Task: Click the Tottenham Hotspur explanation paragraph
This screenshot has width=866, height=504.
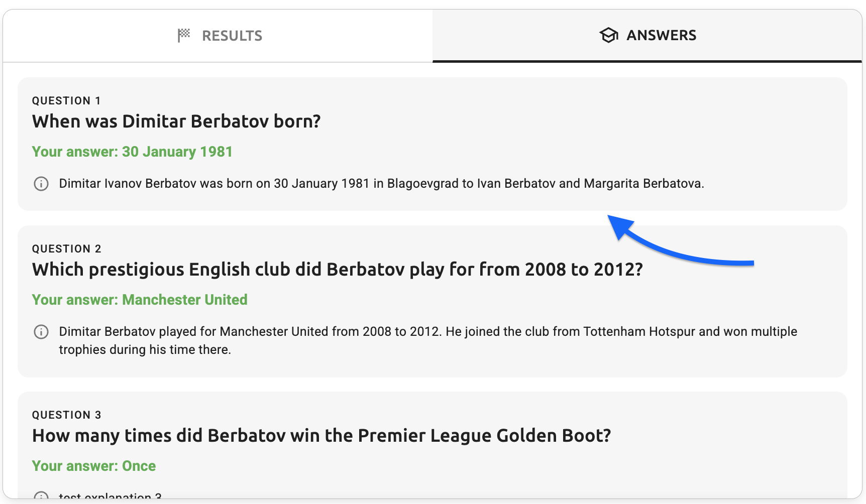Action: coord(427,340)
